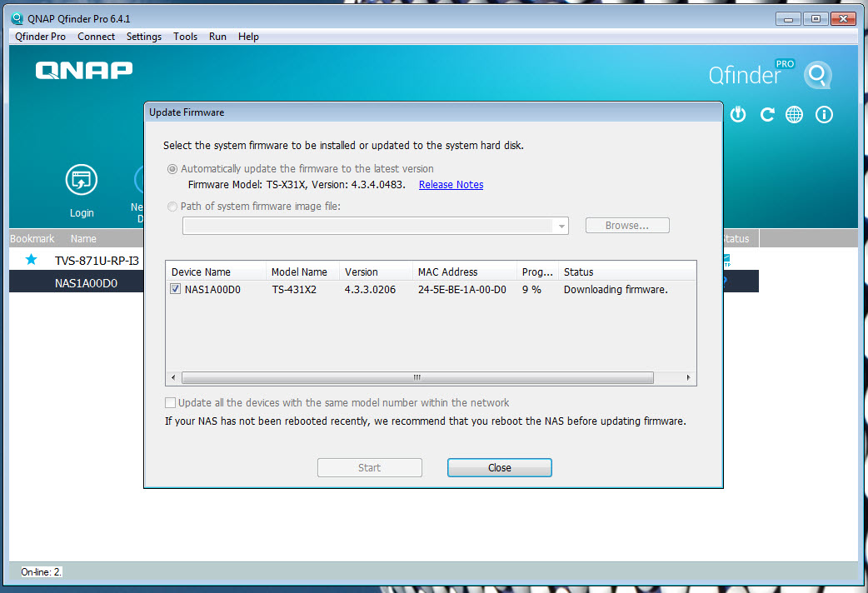Click the Device Name column header
The image size is (868, 593).
[216, 272]
